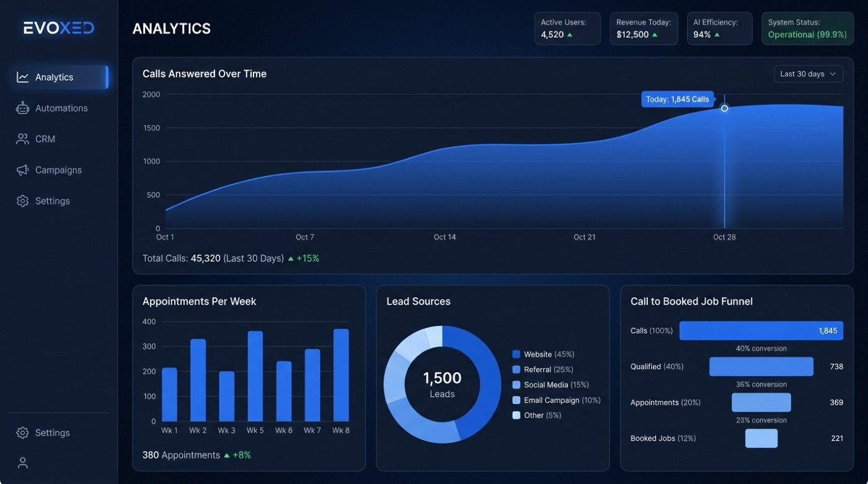
Task: Click the 369 appointments count
Action: [x=836, y=402]
